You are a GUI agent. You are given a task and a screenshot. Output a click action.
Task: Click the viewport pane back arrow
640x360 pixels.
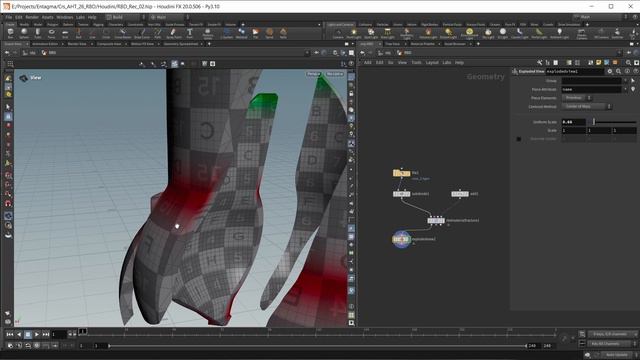pyautogui.click(x=7, y=53)
